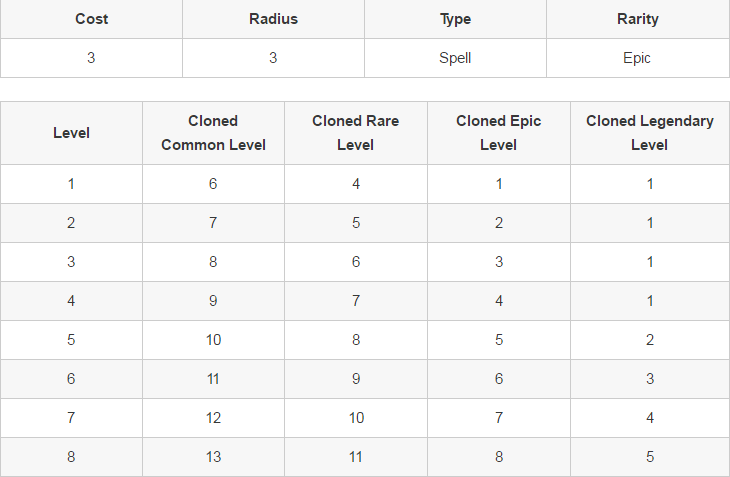Click the Rarity column header
Screen dimensions: 730x477
637,19
